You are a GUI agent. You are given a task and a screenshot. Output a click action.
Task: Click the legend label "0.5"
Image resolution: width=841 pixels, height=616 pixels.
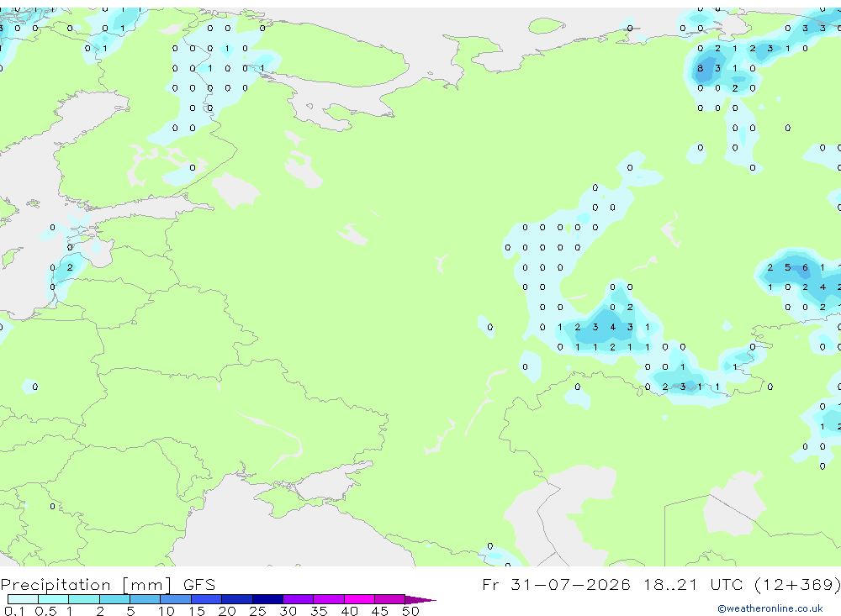[x=45, y=611]
